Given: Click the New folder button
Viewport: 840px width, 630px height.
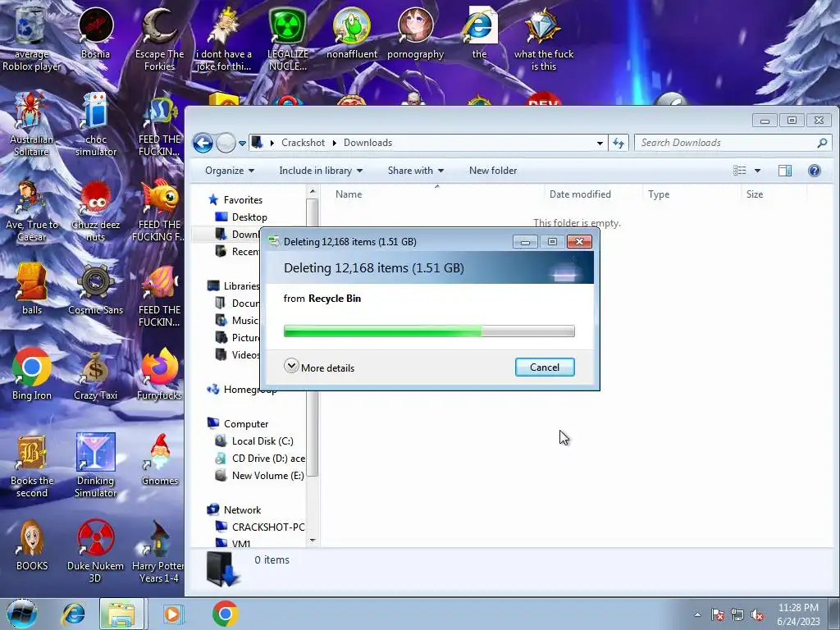Looking at the screenshot, I should coord(493,171).
